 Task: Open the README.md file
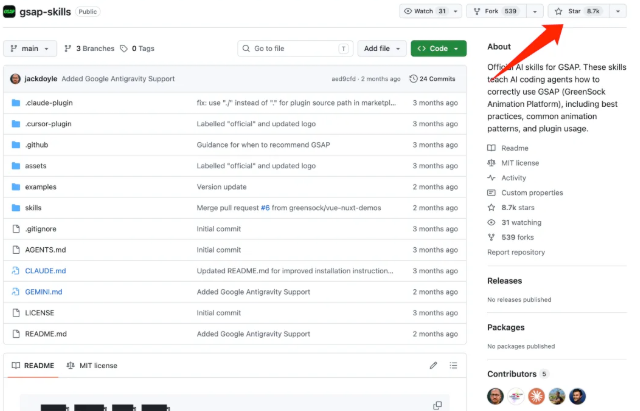(46, 334)
